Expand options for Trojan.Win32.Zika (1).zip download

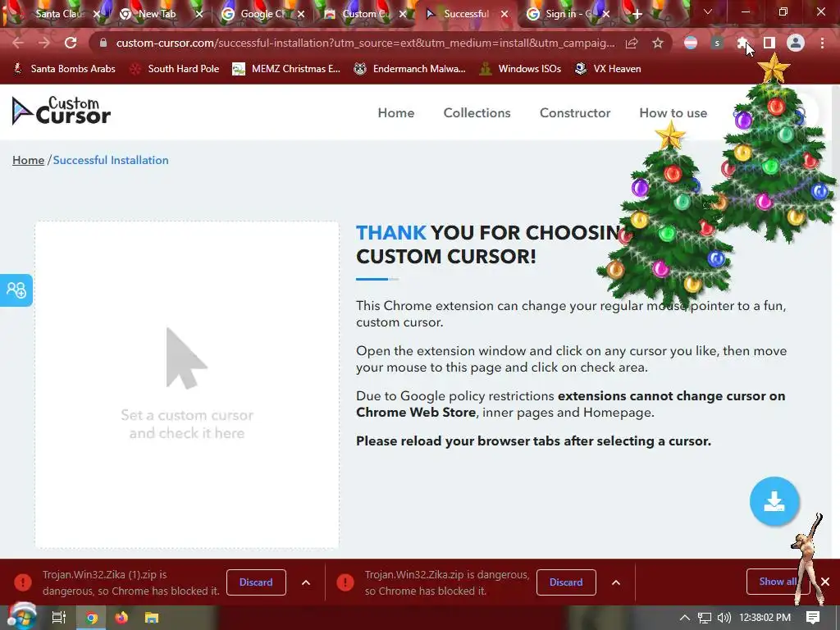[305, 582]
